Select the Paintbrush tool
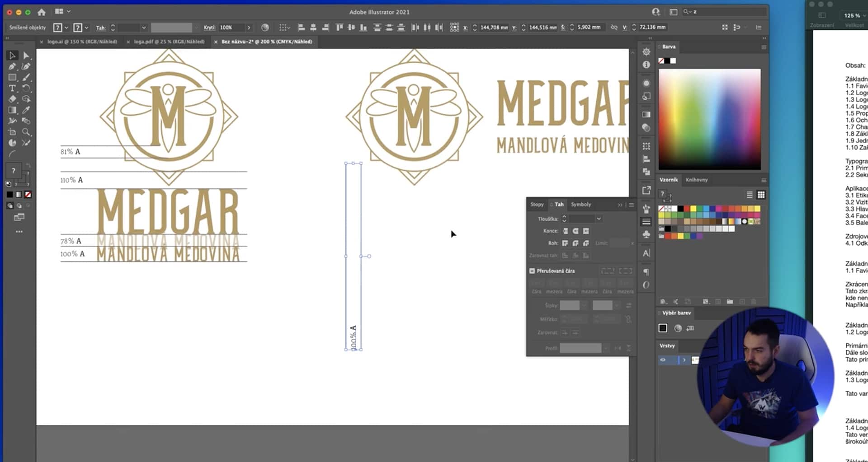The height and width of the screenshot is (462, 868). [x=26, y=77]
